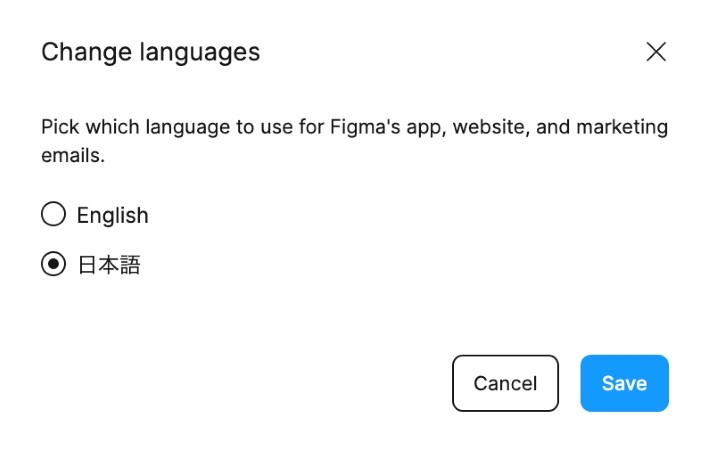Image resolution: width=710 pixels, height=452 pixels.
Task: Click the filled radio dot beside 日本語
Action: (53, 265)
